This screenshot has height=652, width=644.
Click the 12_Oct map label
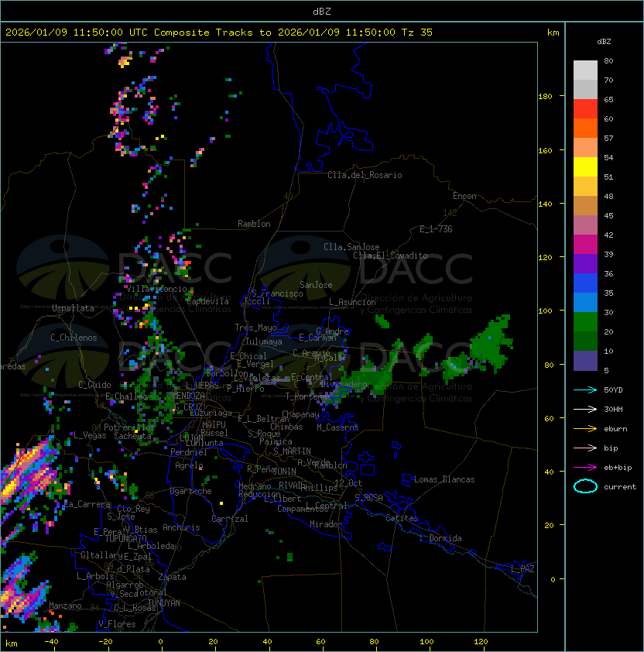tap(348, 482)
